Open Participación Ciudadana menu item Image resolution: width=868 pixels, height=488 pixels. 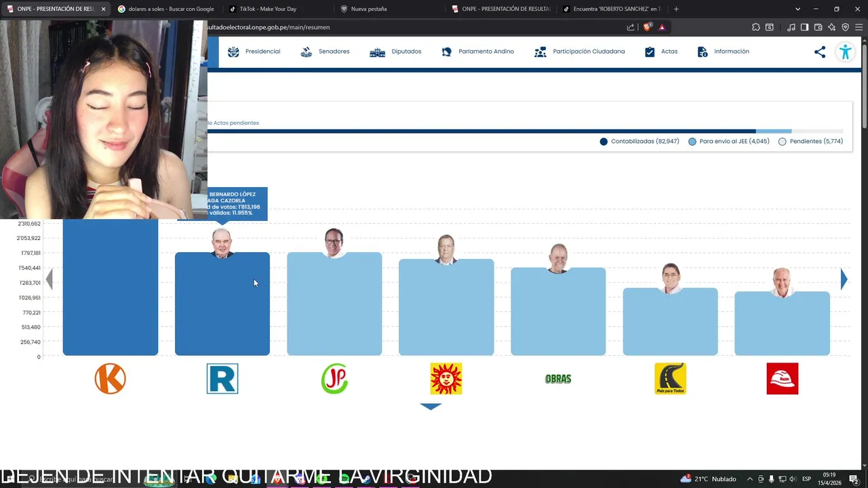tap(579, 52)
